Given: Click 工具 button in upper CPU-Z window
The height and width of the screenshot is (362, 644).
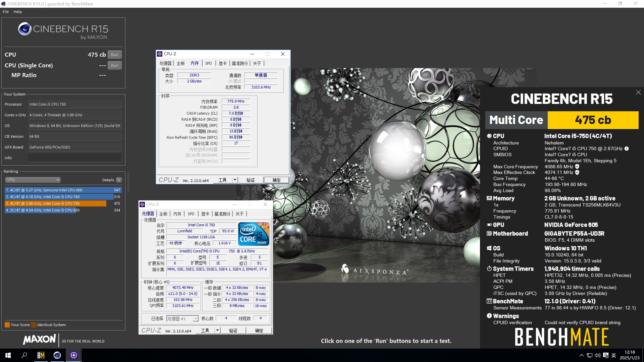Looking at the screenshot, I should coord(223,180).
